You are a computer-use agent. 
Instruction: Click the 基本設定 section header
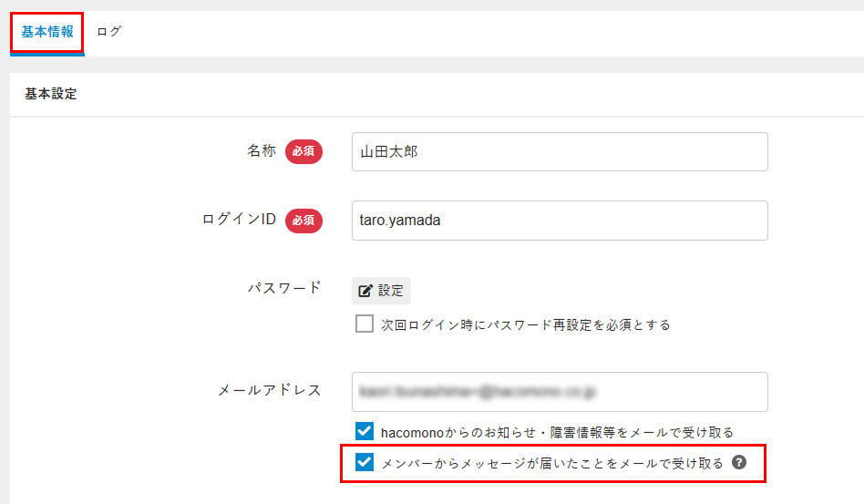51,94
